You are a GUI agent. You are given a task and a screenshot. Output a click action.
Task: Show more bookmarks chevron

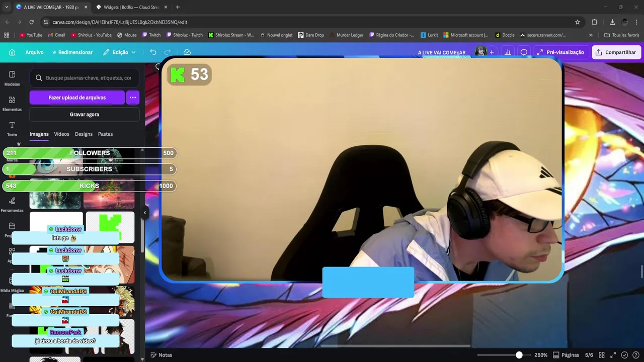click(x=591, y=35)
